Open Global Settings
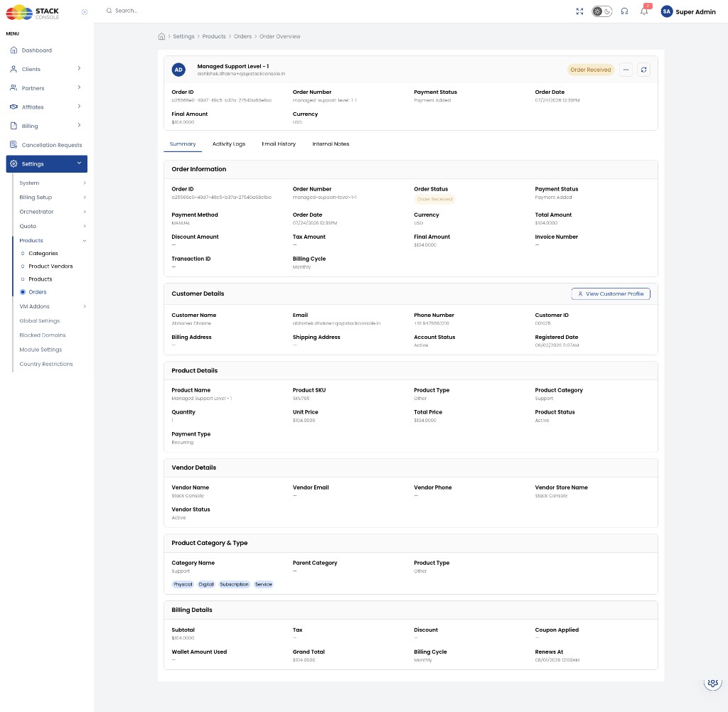Viewport: 728px width, 712px height. [40, 320]
